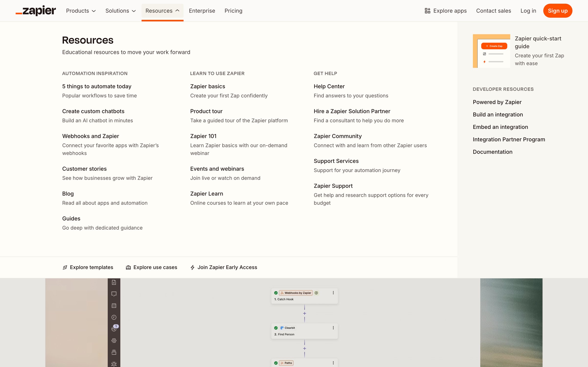Click the Clearbit app tag
Viewport: 588px width, 367px height.
pos(288,328)
